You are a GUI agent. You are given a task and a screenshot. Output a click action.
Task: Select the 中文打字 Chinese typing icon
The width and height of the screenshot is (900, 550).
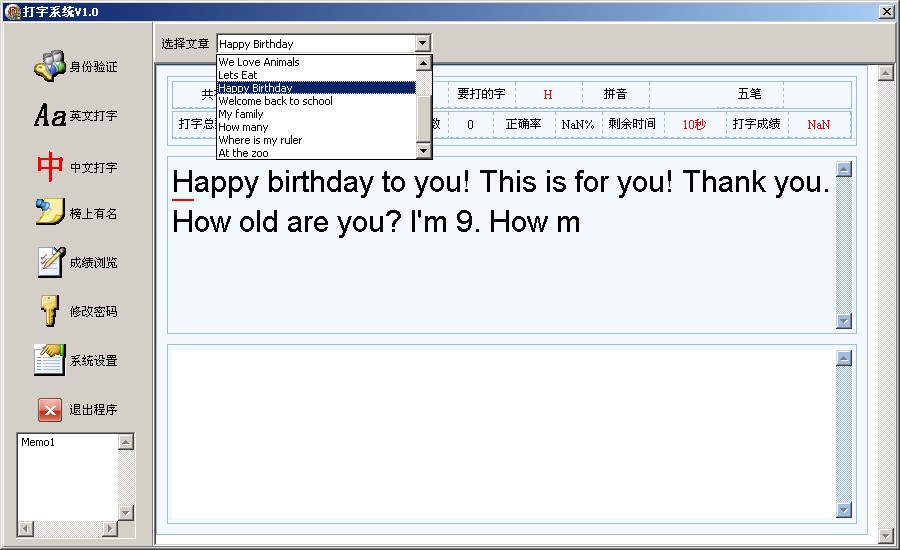50,167
